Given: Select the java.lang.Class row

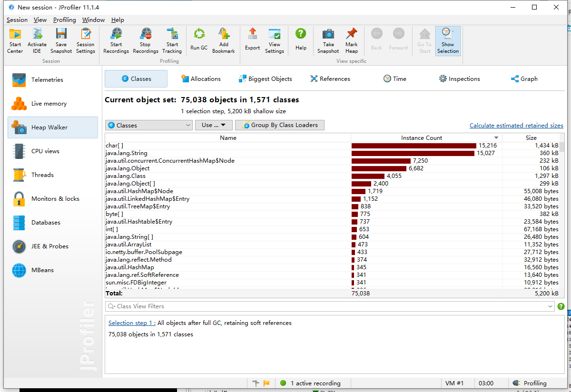Looking at the screenshot, I should (x=332, y=176).
